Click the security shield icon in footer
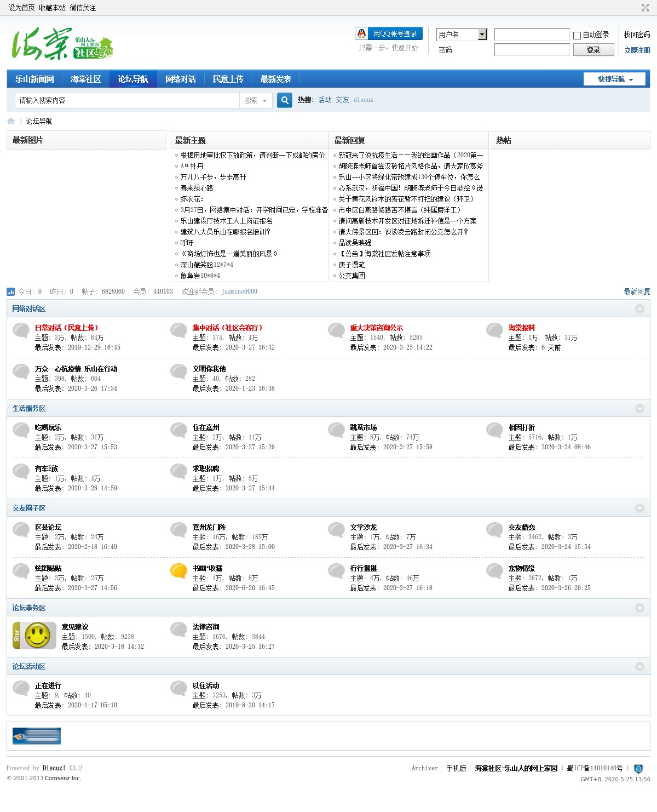Screen dimensions: 657x812 click(638, 769)
